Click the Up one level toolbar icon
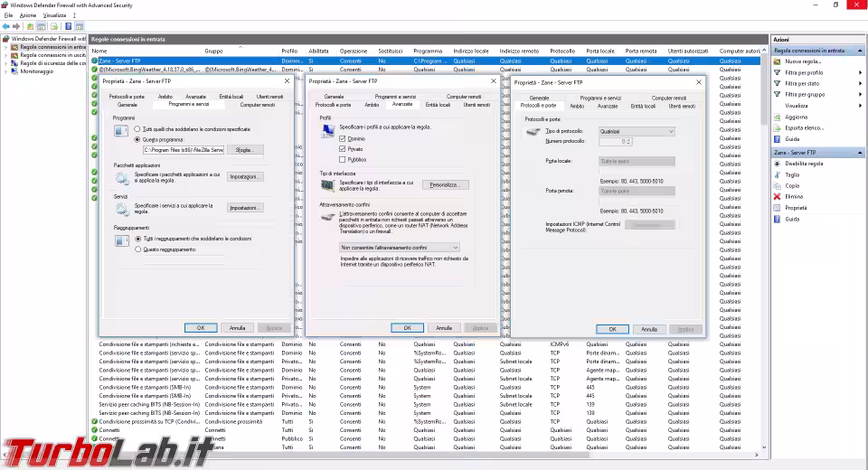The height and width of the screenshot is (470, 868). (x=30, y=26)
